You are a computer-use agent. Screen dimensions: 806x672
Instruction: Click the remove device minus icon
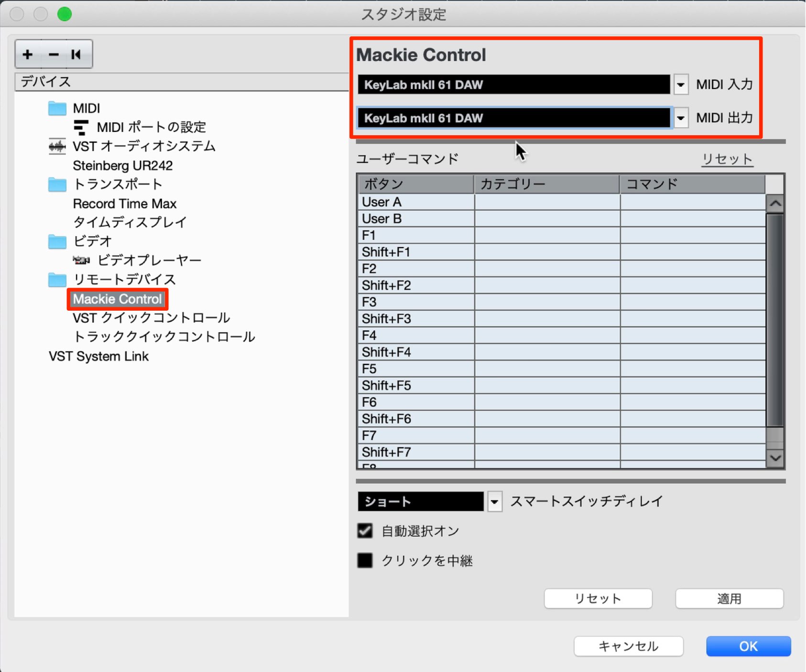click(54, 54)
